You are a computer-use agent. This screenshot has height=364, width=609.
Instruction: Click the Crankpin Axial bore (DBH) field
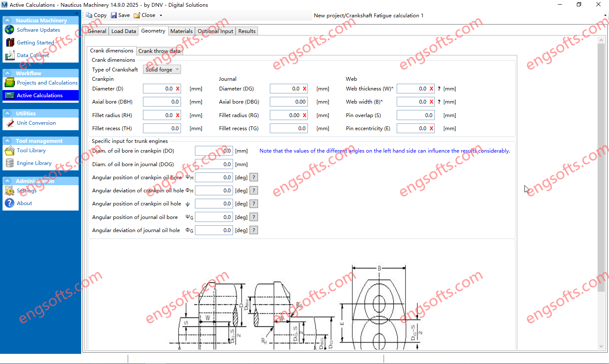(162, 102)
